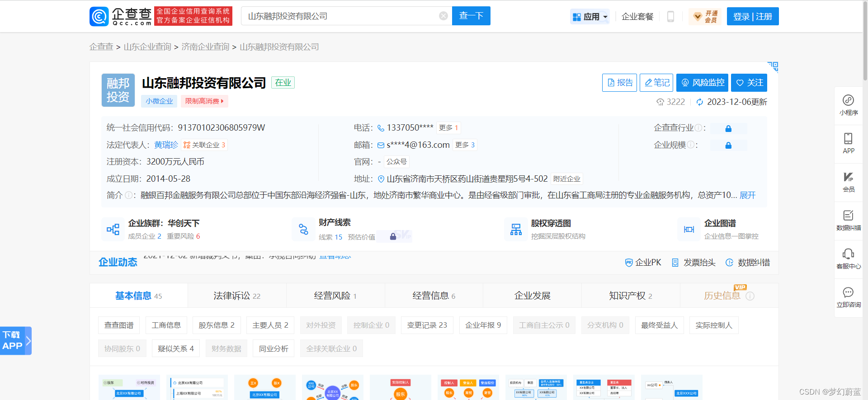868x400 pixels.
Task: Expand the 限制高消费 tag arrow
Action: (x=222, y=101)
